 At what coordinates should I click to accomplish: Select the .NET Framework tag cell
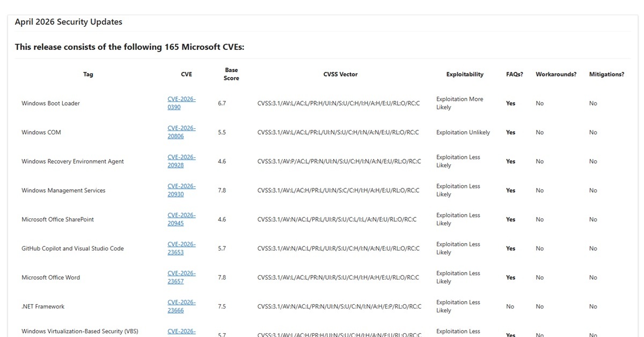(41, 306)
